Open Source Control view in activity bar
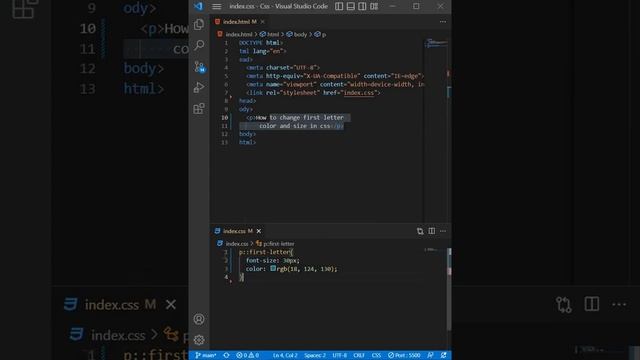The height and width of the screenshot is (360, 640). 199,67
